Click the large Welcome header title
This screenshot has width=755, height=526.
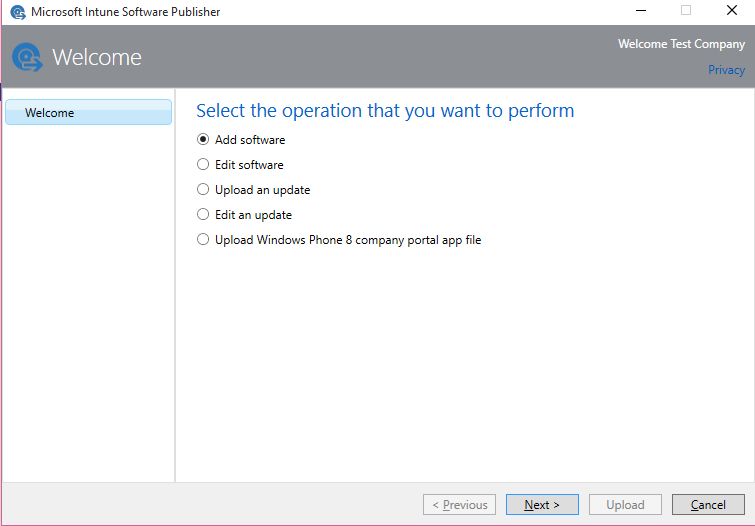(x=97, y=58)
